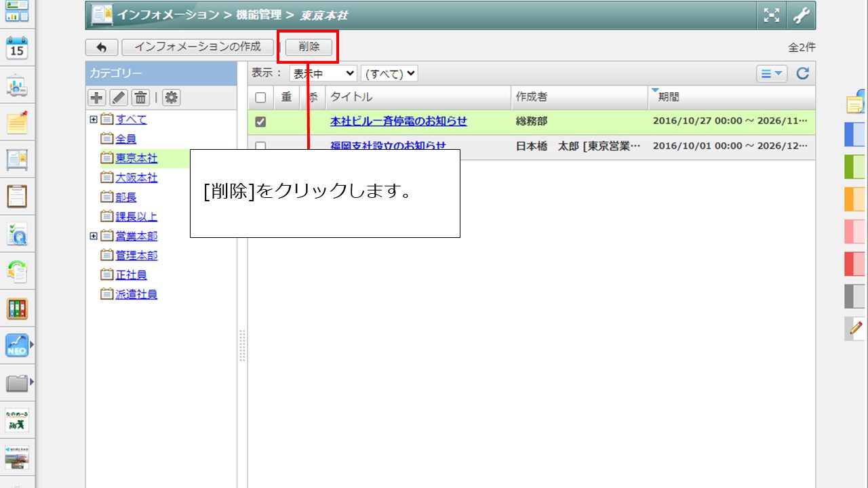This screenshot has width=868, height=488.
Task: Open the sticky notes icon on right edge
Action: pos(856,102)
